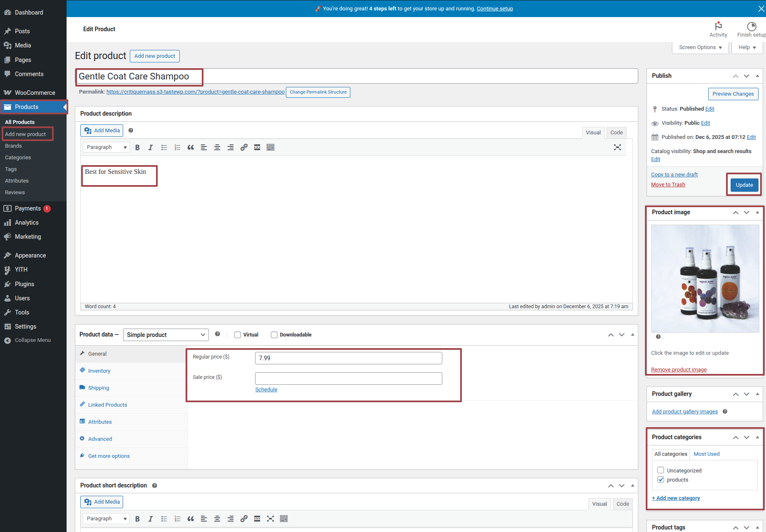Click the Remove product image link
766x532 pixels.
tap(679, 370)
